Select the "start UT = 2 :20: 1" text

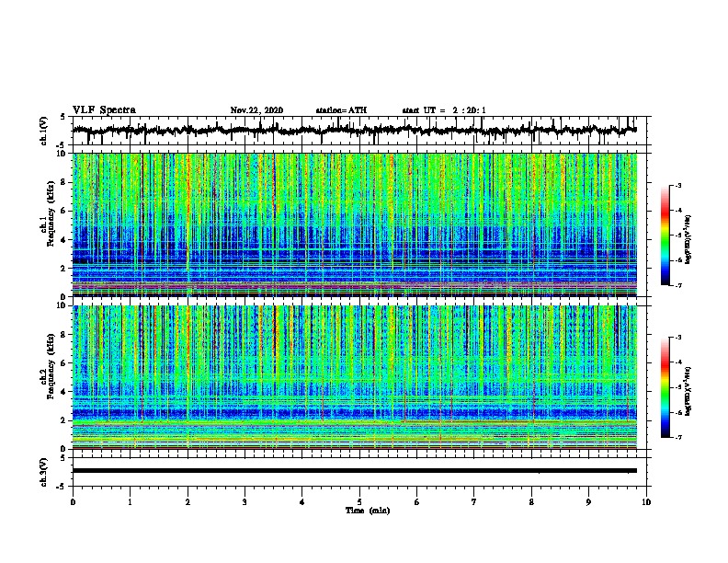pos(444,110)
